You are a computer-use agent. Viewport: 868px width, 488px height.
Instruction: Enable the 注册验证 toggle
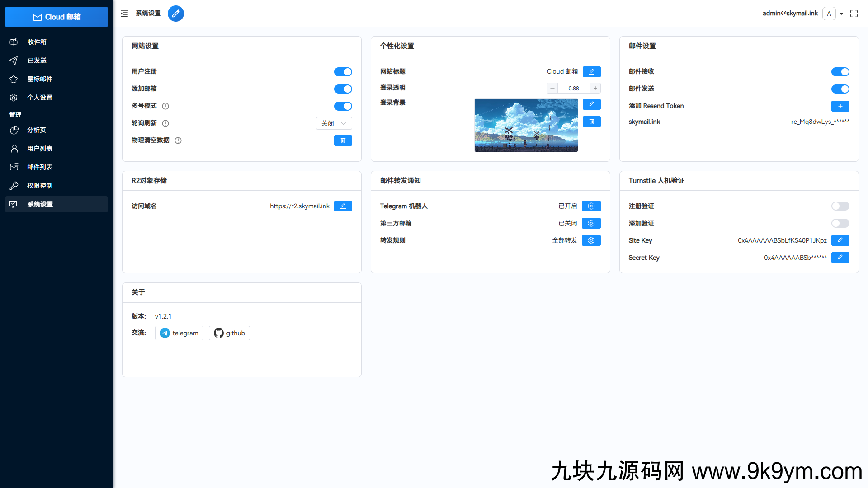(x=840, y=206)
